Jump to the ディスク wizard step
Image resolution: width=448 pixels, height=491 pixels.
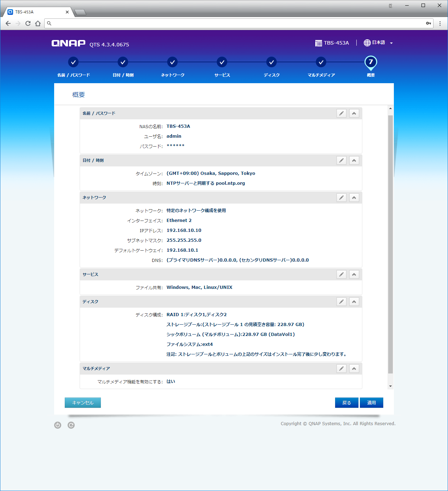pos(271,62)
